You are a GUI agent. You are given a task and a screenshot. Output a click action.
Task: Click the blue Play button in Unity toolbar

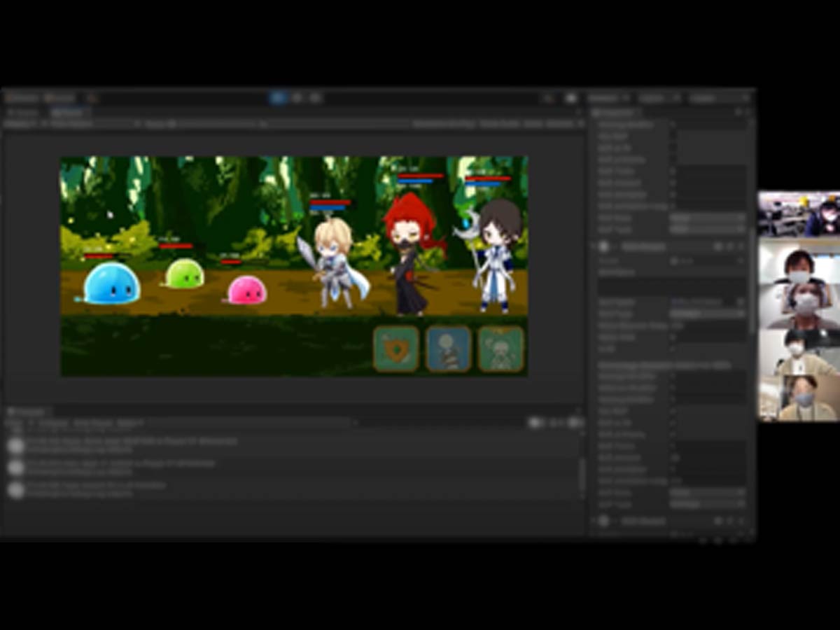(278, 98)
